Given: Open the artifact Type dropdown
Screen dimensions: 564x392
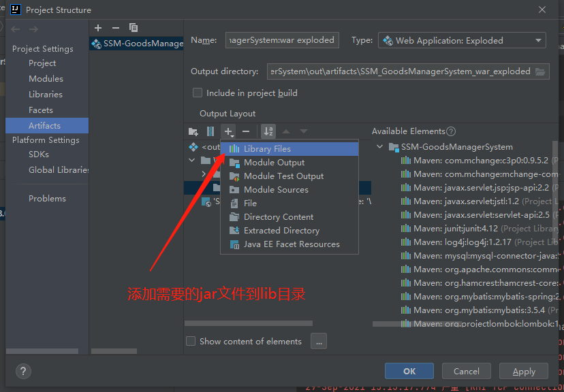Looking at the screenshot, I should [x=462, y=40].
